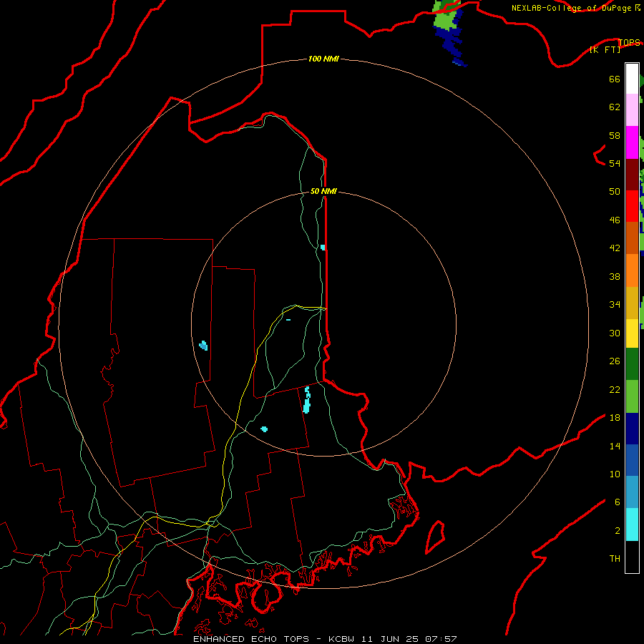Click the dark red 50 kft swatch
644x644 pixels.
click(632, 175)
